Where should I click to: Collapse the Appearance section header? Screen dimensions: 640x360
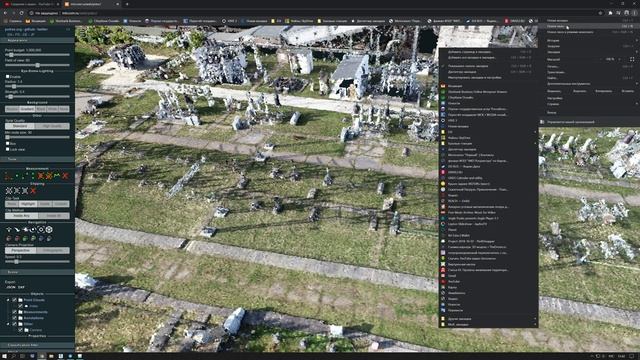click(37, 40)
